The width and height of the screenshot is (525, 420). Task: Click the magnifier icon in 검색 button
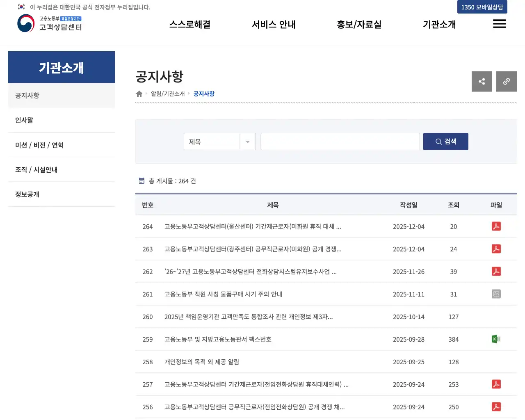(438, 141)
